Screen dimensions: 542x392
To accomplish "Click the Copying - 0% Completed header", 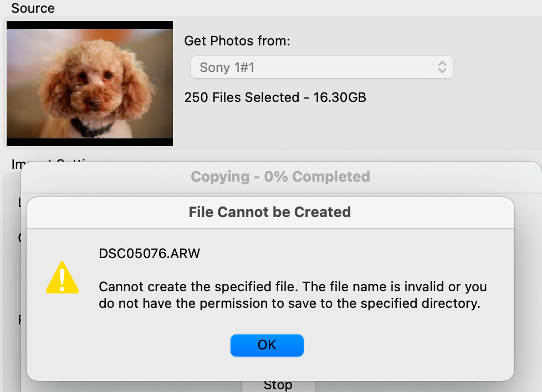I will [280, 177].
